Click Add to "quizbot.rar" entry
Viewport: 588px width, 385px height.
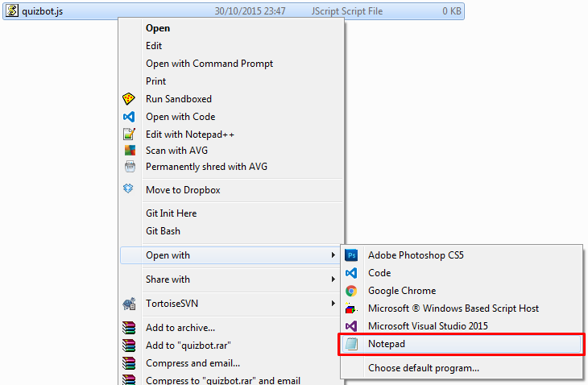(188, 346)
